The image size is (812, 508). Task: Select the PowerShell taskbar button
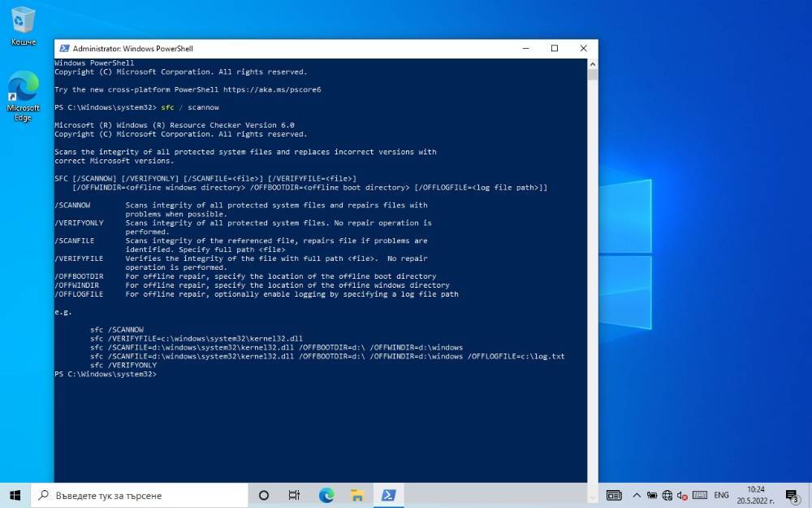click(388, 496)
